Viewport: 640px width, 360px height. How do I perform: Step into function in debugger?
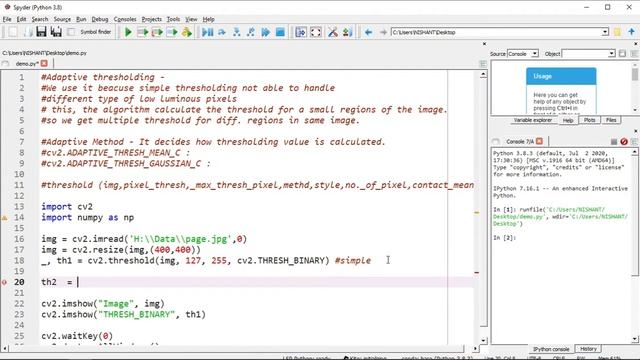coord(236,32)
